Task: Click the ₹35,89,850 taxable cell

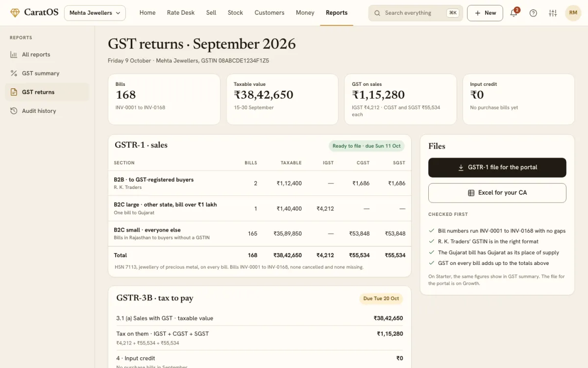Action: [x=288, y=234]
